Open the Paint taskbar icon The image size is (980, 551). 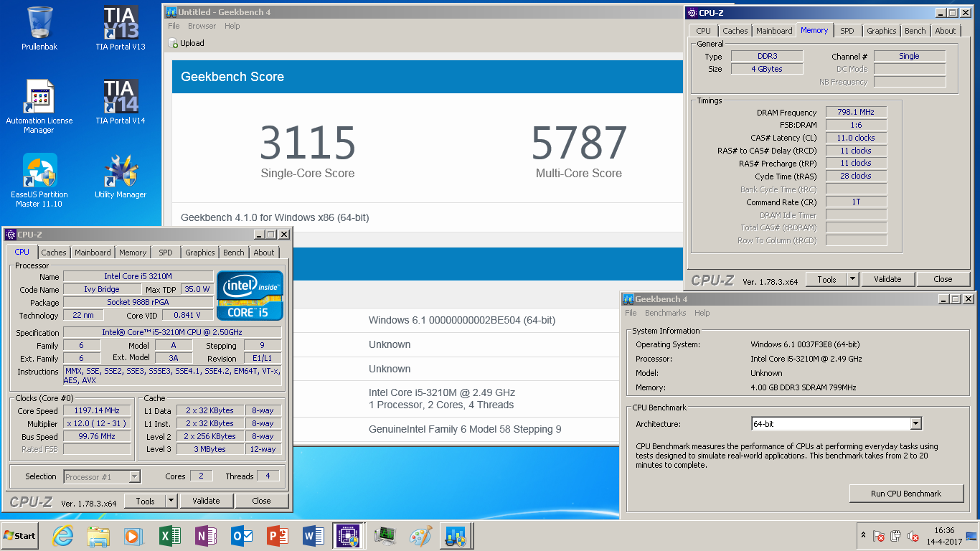click(421, 536)
